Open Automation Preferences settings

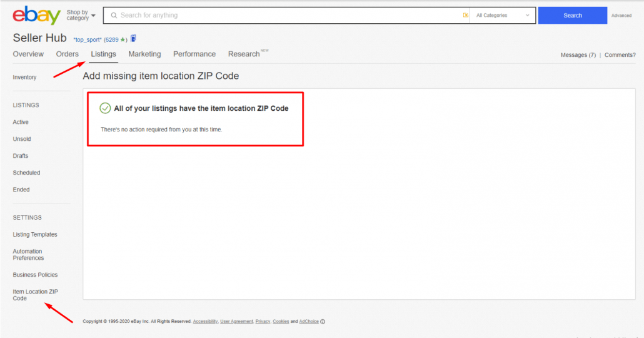tap(28, 255)
